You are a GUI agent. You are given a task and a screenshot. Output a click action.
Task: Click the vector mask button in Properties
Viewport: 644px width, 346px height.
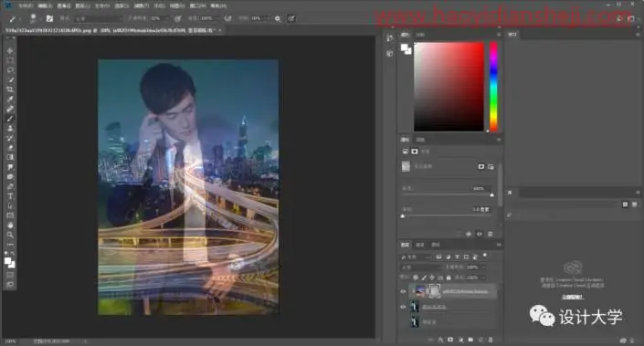tap(491, 166)
